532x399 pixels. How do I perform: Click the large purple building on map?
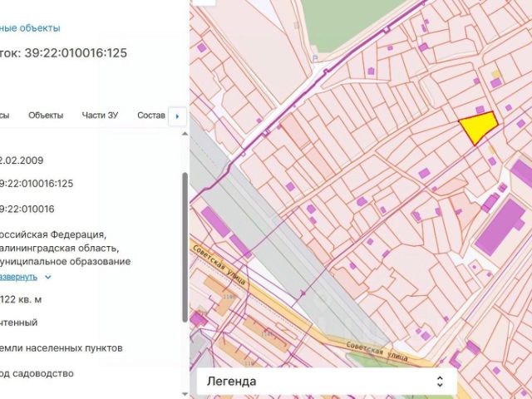pyautogui.click(x=500, y=227)
